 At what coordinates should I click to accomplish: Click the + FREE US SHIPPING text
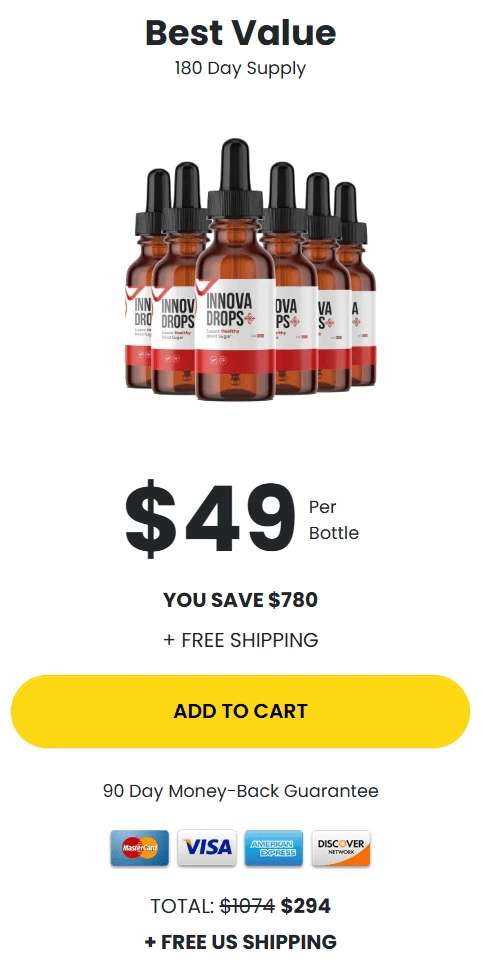(240, 942)
